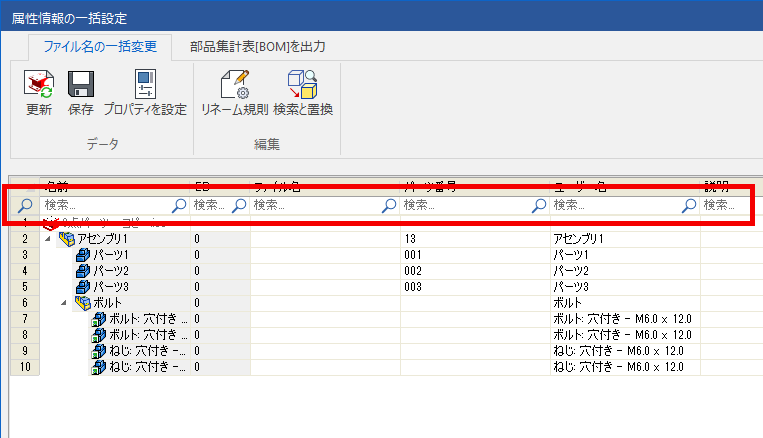Click part number cell 003
This screenshot has height=438, width=763.
475,287
